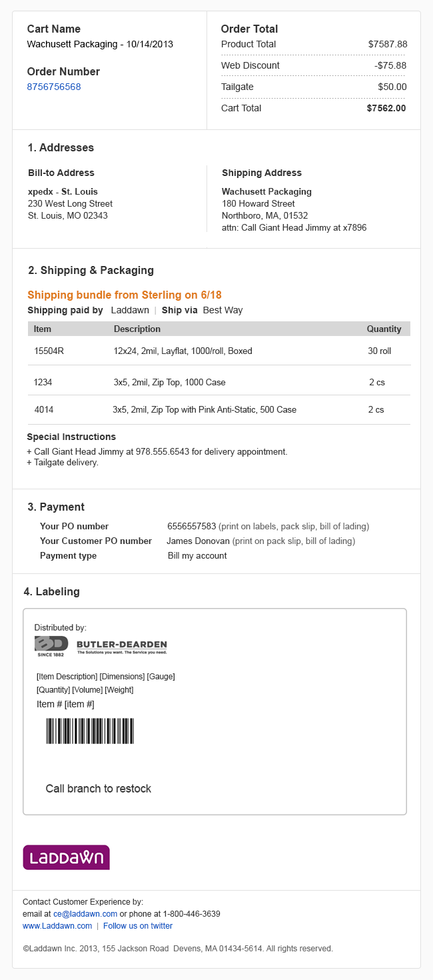Select the Item column header

tap(43, 329)
